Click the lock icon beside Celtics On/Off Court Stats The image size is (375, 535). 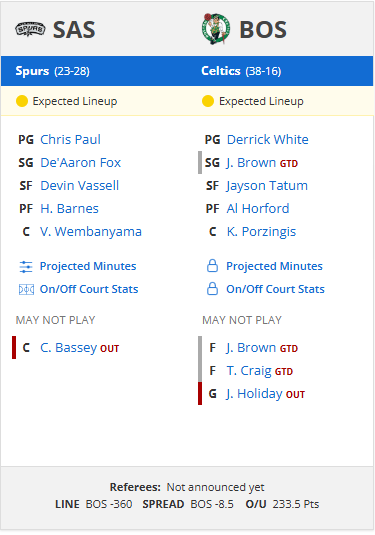212,289
